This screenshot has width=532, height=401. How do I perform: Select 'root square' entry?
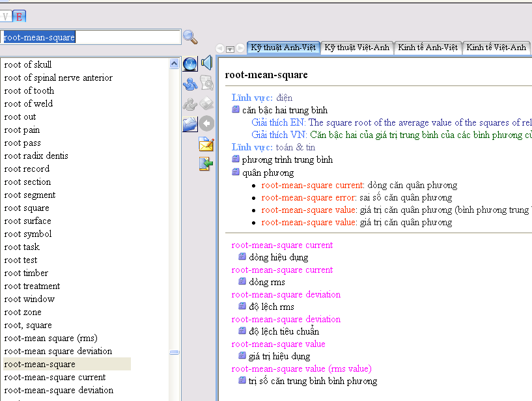[27, 208]
